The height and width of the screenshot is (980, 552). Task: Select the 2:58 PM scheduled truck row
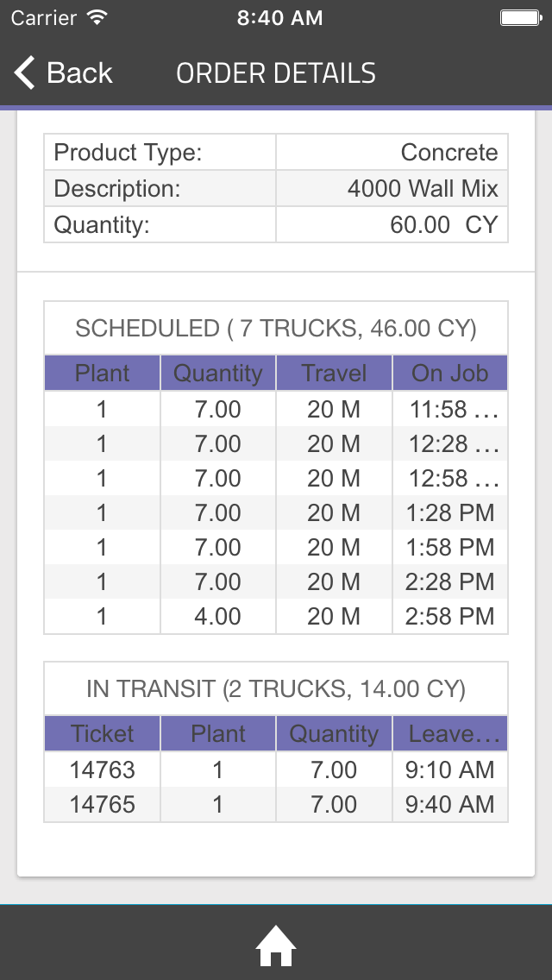coord(276,616)
